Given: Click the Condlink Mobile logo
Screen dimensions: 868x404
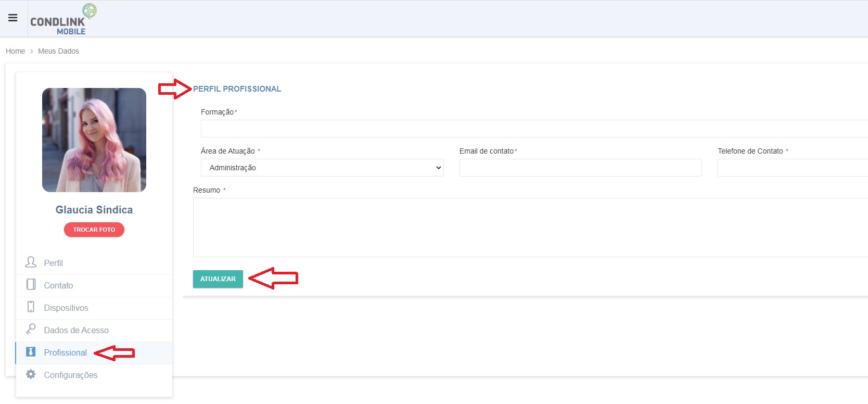Looking at the screenshot, I should pyautogui.click(x=63, y=19).
